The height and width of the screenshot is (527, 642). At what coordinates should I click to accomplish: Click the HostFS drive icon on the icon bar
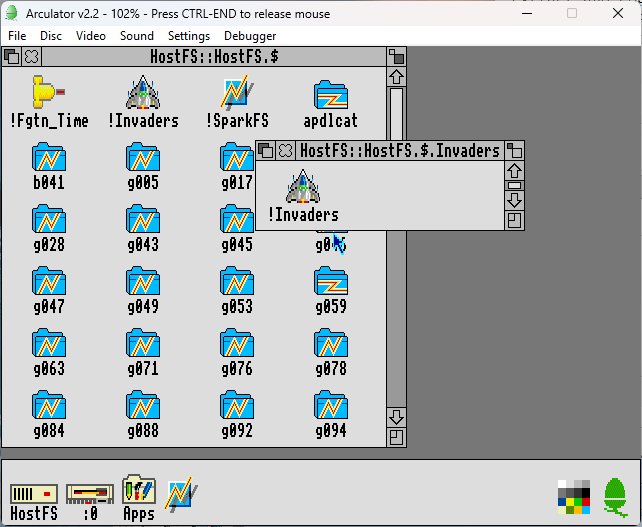tap(34, 502)
